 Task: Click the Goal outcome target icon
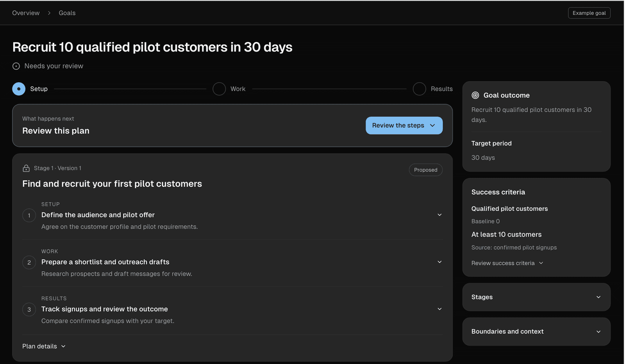point(475,95)
